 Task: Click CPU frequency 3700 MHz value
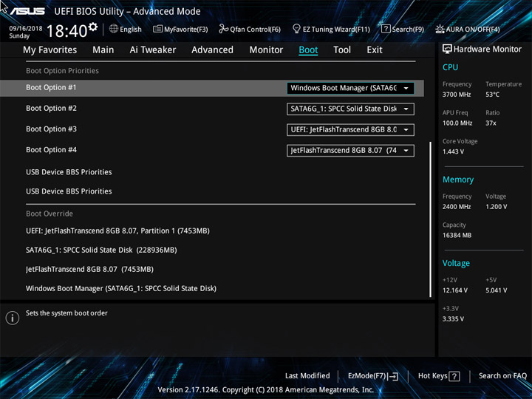457,95
